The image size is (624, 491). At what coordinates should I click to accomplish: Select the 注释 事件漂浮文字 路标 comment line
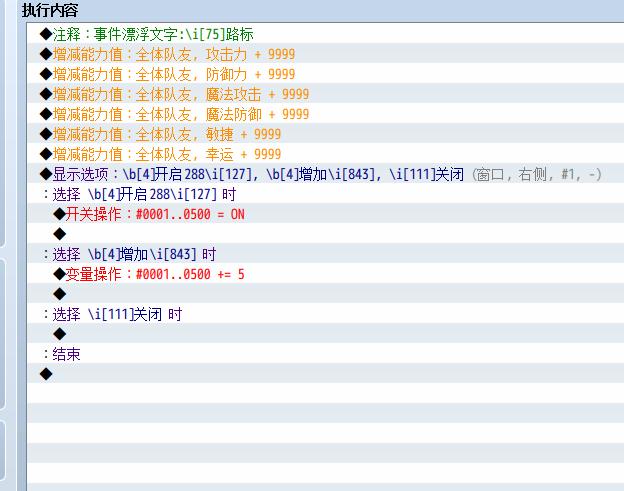point(326,34)
